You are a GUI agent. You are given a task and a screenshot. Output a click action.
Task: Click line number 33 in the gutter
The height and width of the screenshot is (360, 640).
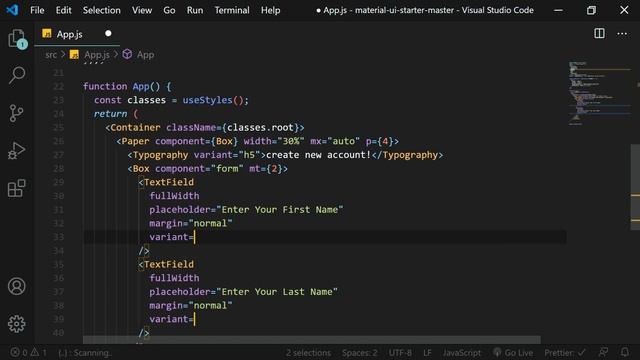[59, 237]
